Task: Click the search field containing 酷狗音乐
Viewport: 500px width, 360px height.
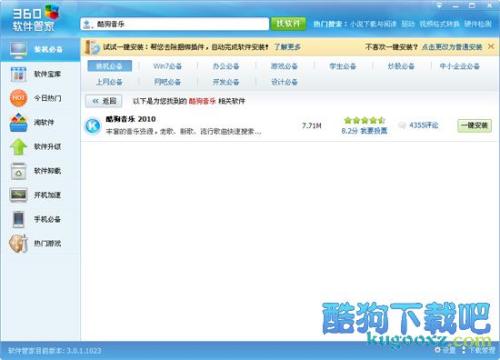Action: [174, 24]
